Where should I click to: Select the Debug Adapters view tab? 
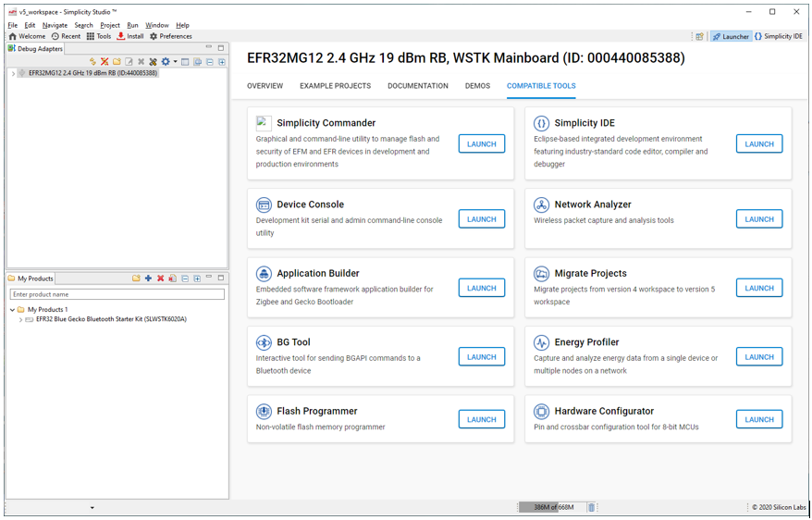pos(35,49)
